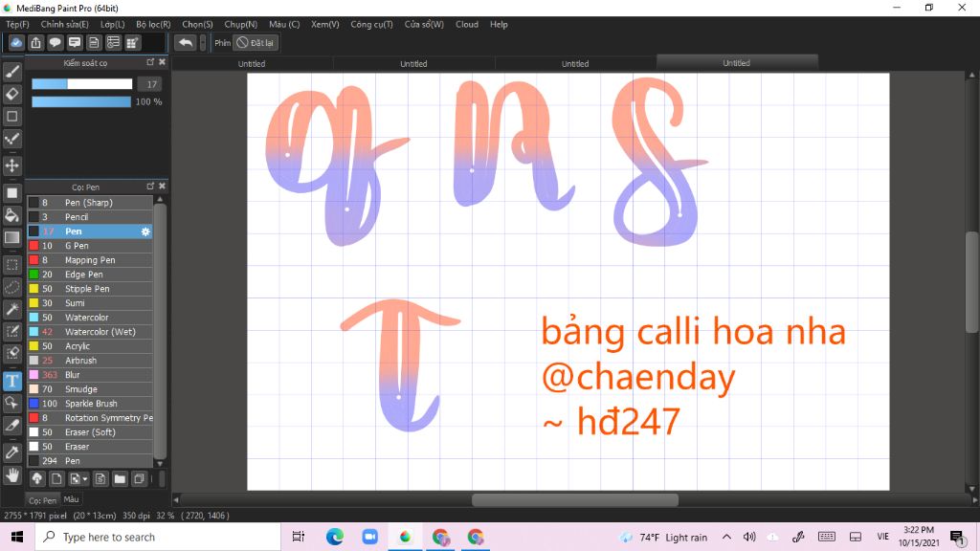Undock the Cọ: Pen brush panel
Image resolution: width=980 pixels, height=551 pixels.
pos(150,187)
